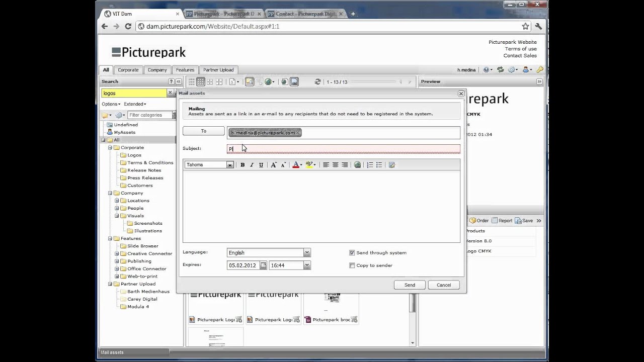The width and height of the screenshot is (644, 362).
Task: Select the Partner Upload channel tab
Action: click(x=218, y=70)
